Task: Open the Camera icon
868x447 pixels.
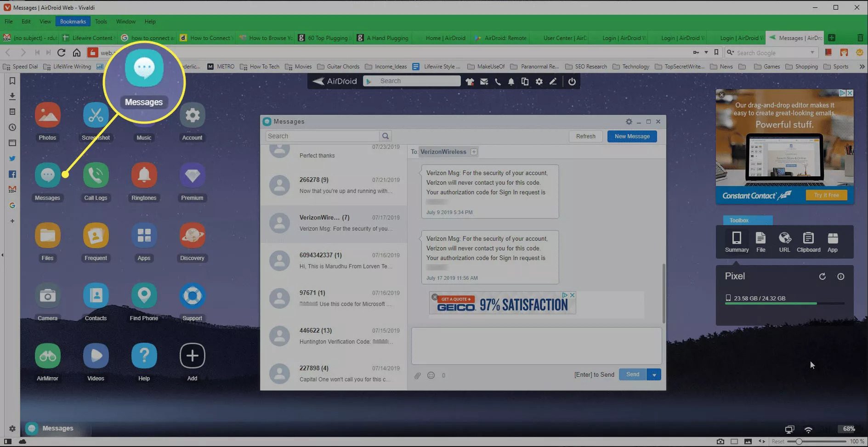Action: click(47, 296)
